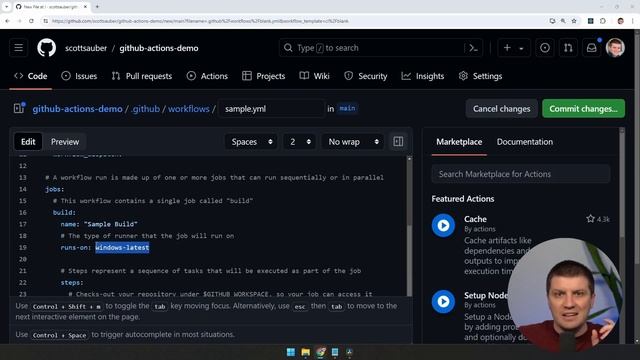Open the user profile avatar menu
Screen dimensions: 640x360
(x=615, y=48)
